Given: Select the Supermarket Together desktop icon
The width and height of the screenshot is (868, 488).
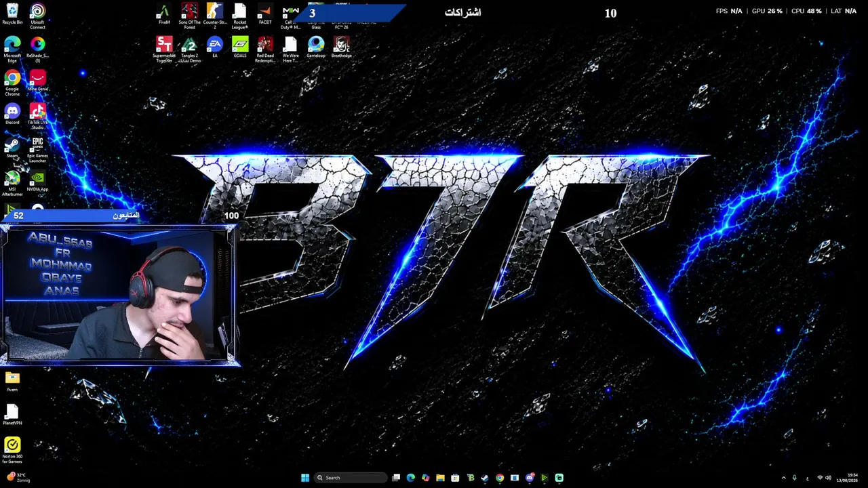Looking at the screenshot, I should click(164, 49).
